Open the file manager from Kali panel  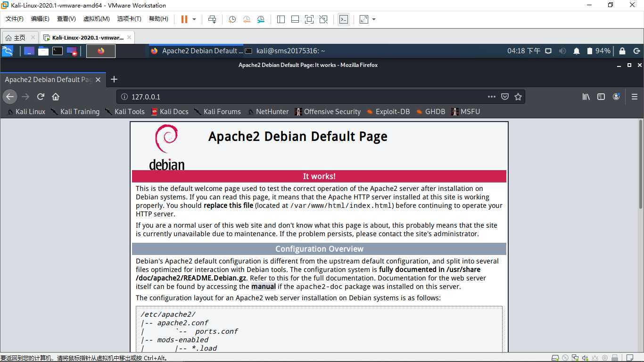pyautogui.click(x=43, y=51)
